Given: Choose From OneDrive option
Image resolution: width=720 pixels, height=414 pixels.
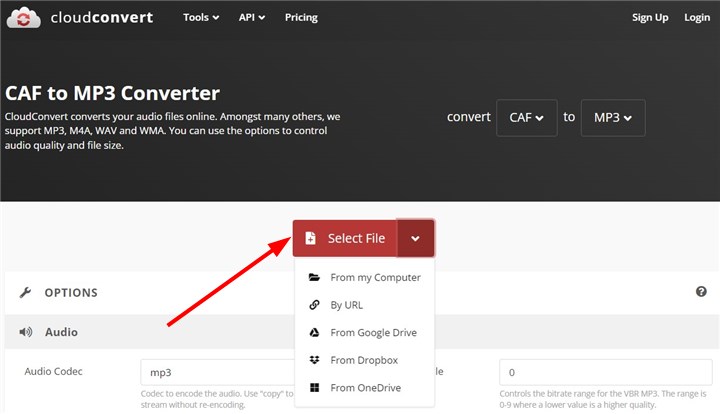Looking at the screenshot, I should [x=365, y=387].
